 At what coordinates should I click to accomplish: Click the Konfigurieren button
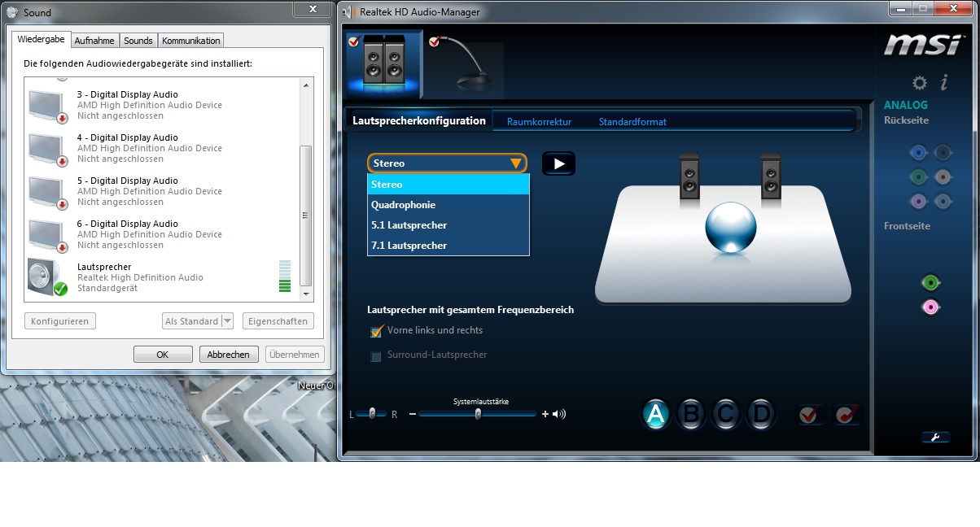click(x=60, y=321)
